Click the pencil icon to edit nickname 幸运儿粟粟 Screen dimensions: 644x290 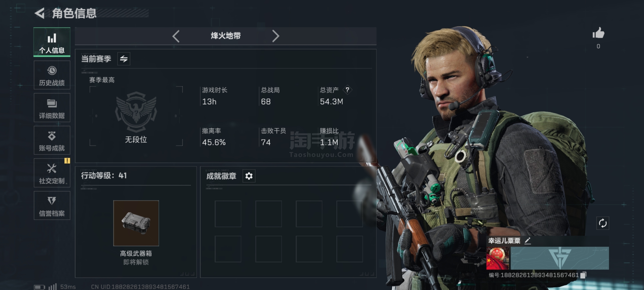pyautogui.click(x=528, y=241)
